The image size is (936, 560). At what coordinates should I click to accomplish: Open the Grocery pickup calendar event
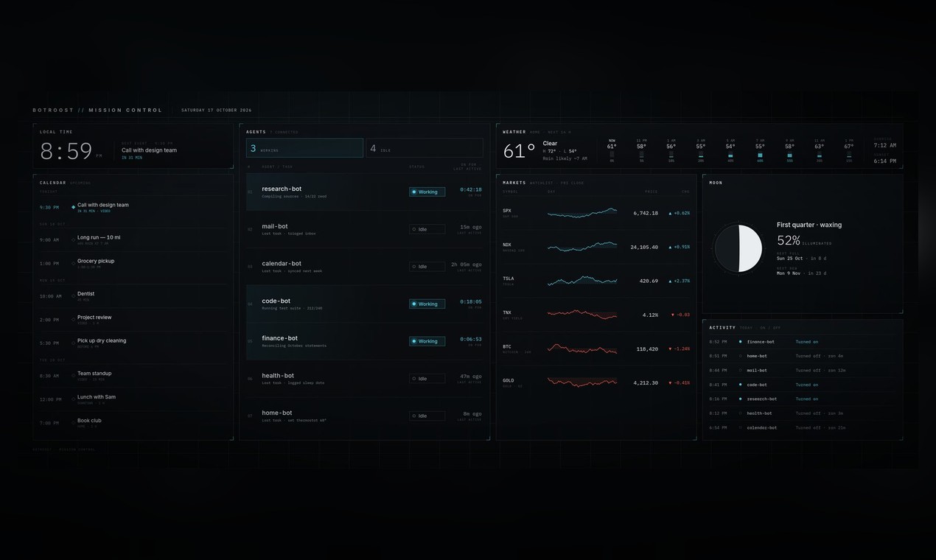pos(133,263)
